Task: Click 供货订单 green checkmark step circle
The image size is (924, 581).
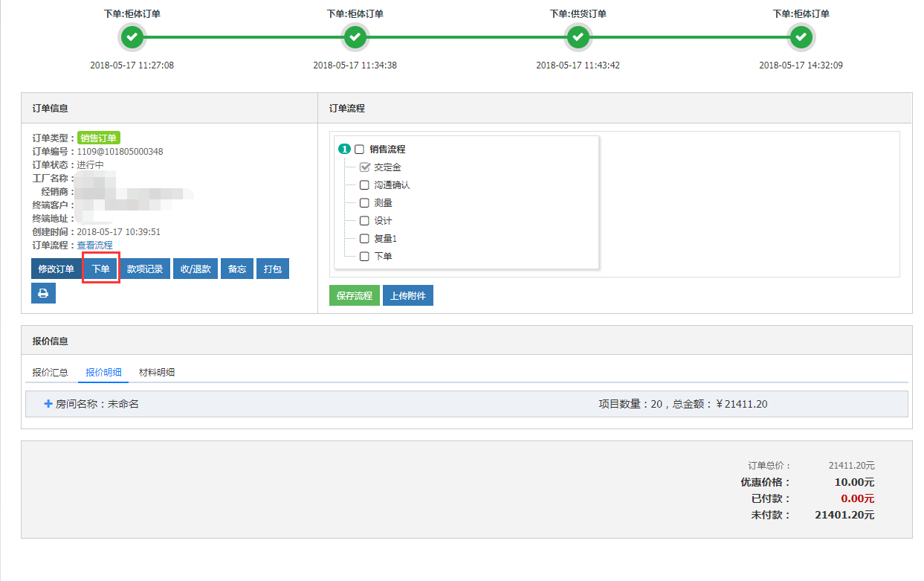Action: (578, 36)
